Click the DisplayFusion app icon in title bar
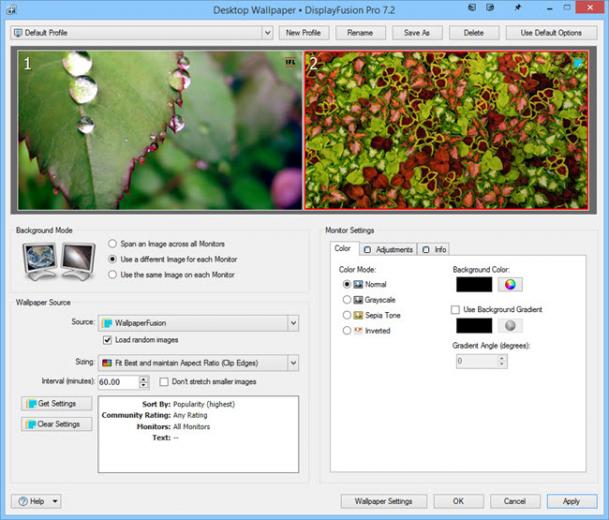 point(11,10)
